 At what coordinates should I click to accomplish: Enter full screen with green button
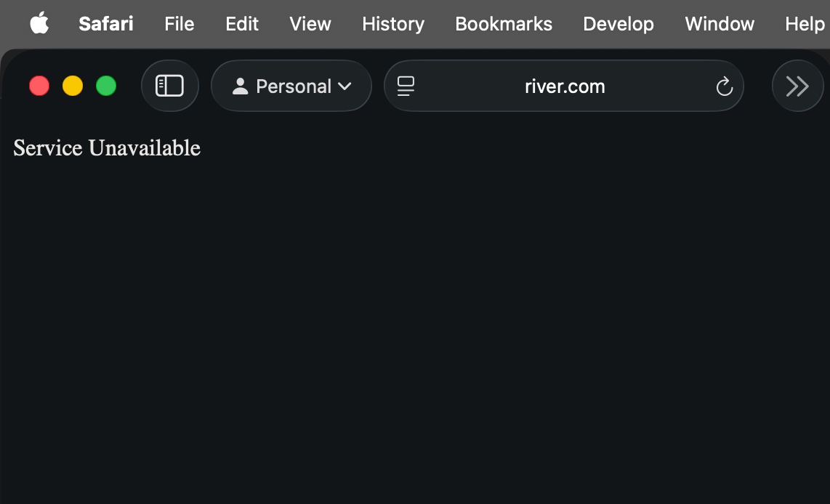pos(106,86)
